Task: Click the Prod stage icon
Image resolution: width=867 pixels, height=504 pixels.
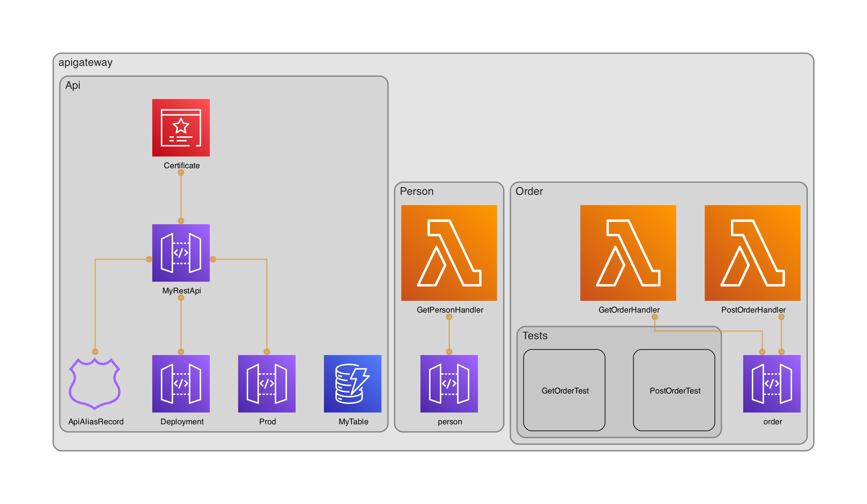Action: (267, 383)
